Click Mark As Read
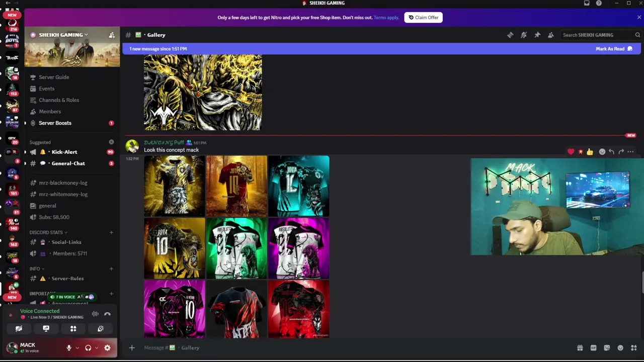Screen dimensions: 644x362 click(614, 49)
